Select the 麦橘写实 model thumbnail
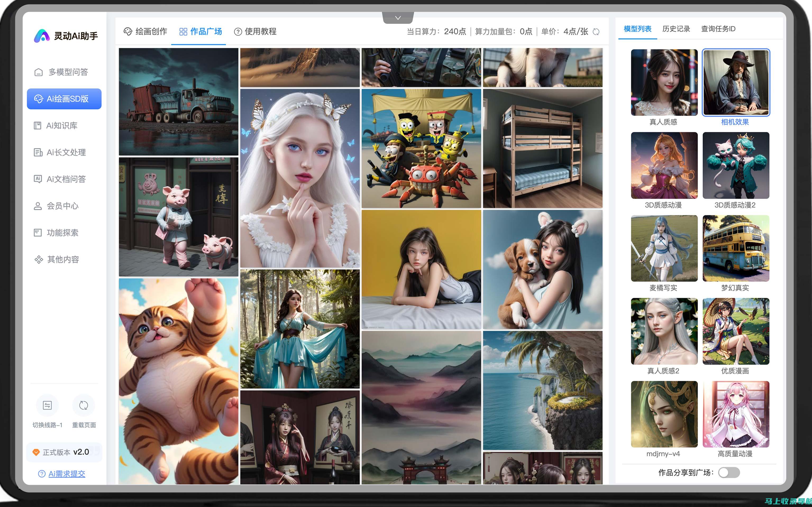This screenshot has width=812, height=507. click(x=664, y=248)
